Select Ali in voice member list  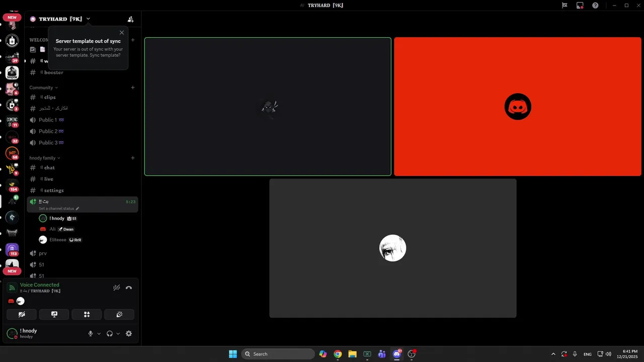[87, 229]
